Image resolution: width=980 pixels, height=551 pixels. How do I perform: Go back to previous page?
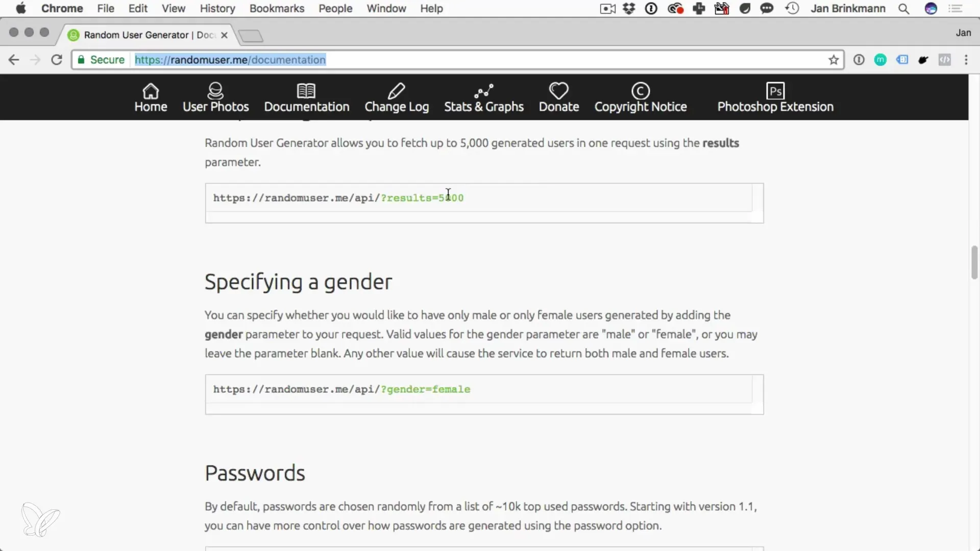(14, 60)
